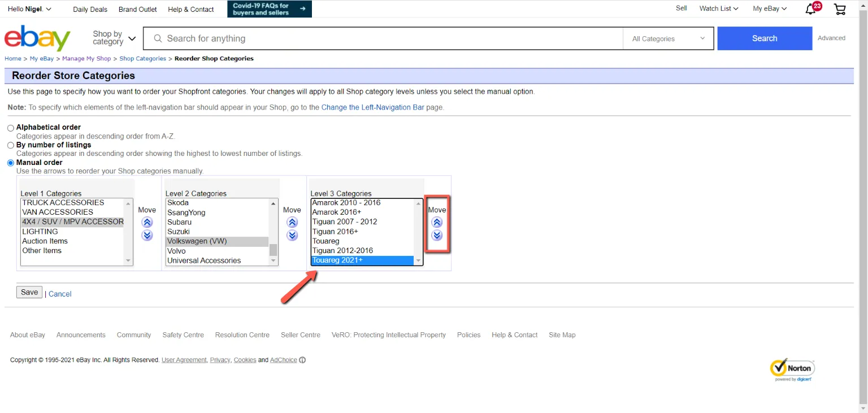868x413 pixels.
Task: Select Volkswagen (VW) in Level 2
Action: (217, 241)
